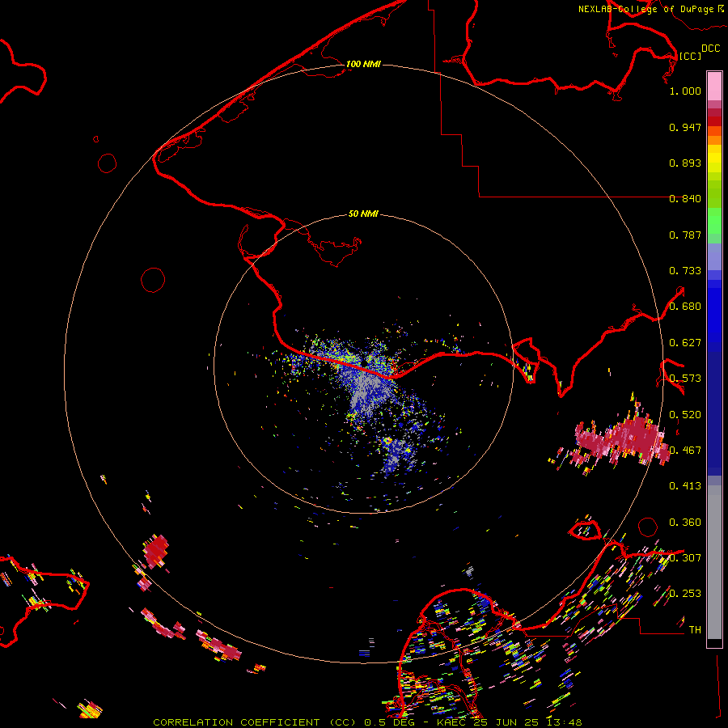The height and width of the screenshot is (728, 728).
Task: Click the 50 NMI range ring label
Action: click(x=363, y=214)
